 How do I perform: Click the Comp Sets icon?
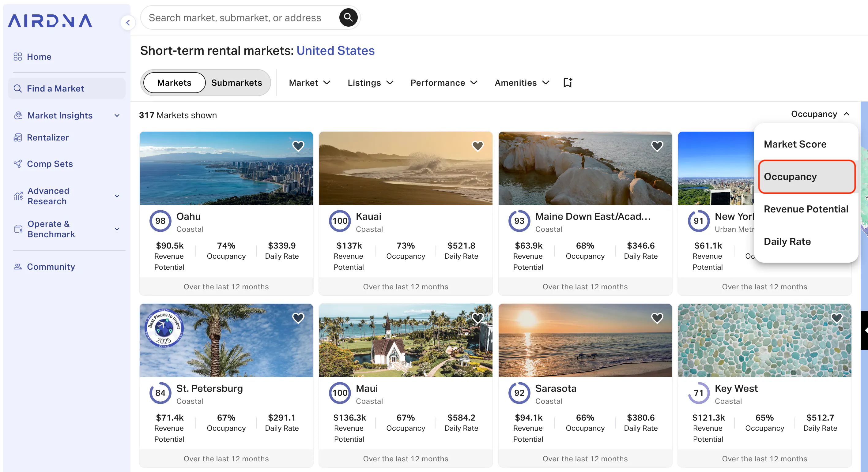tap(17, 164)
